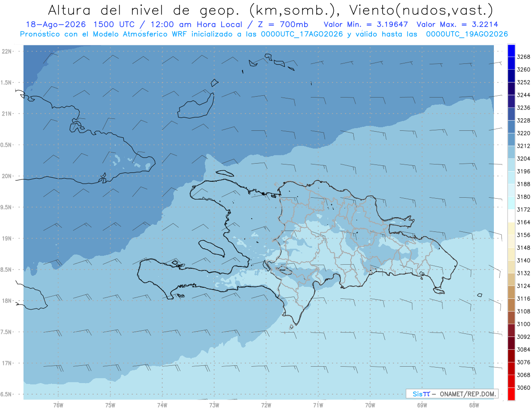Click the '3268' colorbar value
This screenshot has height=411, width=532.
pos(524,57)
